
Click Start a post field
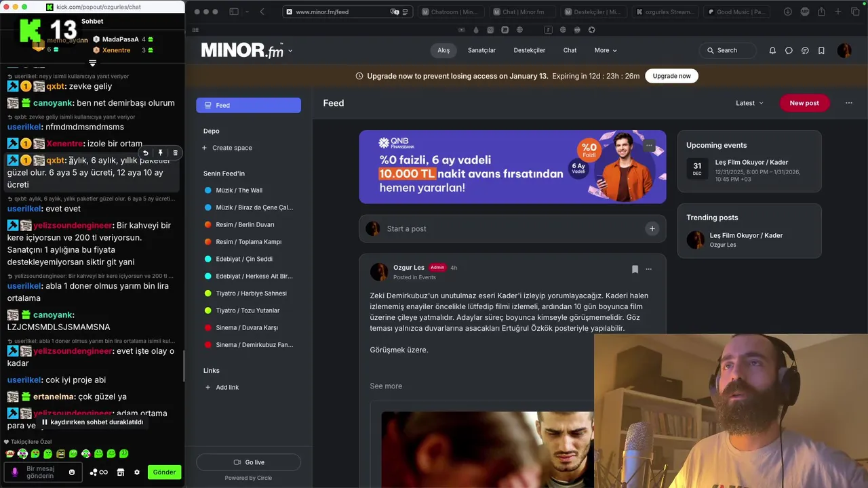tap(512, 228)
